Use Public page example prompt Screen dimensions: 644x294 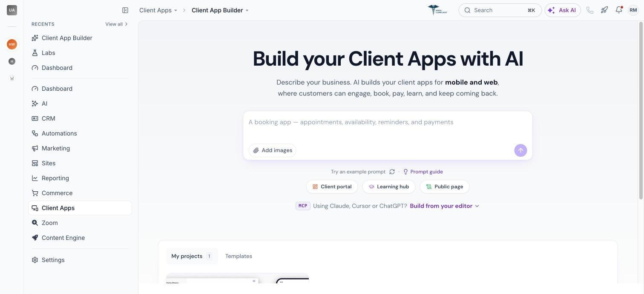445,187
